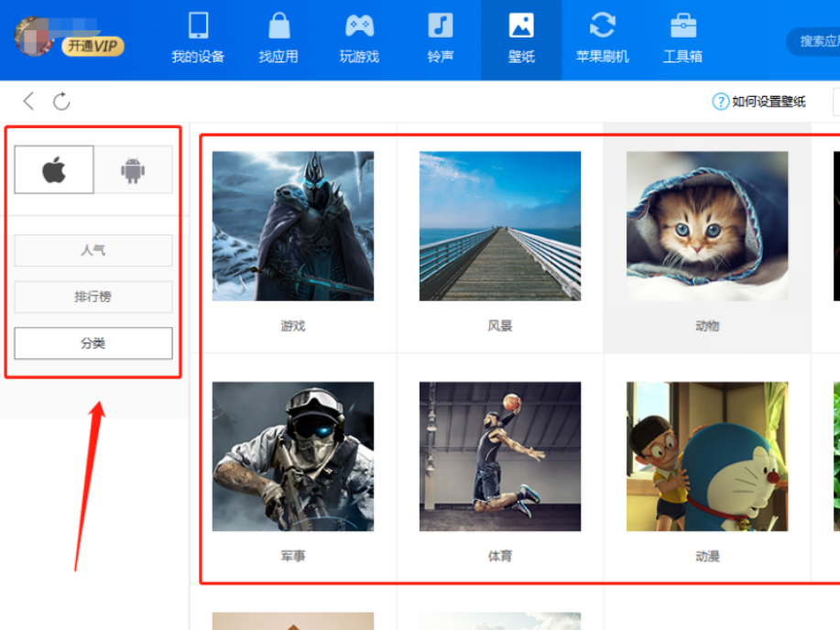Select the 人气 popularity filter

click(93, 250)
